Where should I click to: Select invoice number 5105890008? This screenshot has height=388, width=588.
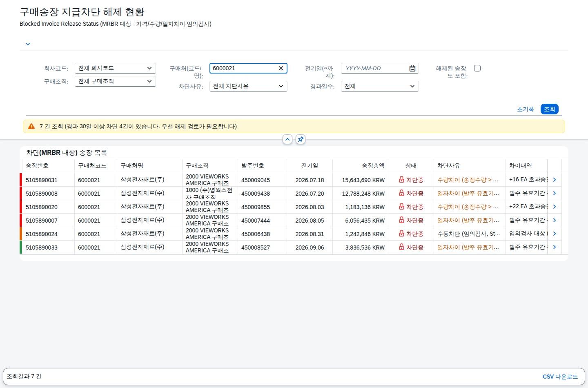42,194
